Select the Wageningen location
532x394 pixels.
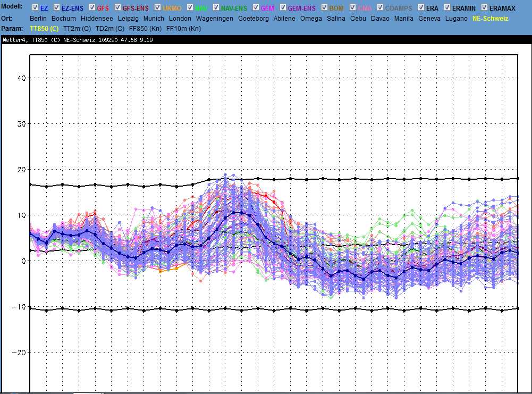(214, 18)
